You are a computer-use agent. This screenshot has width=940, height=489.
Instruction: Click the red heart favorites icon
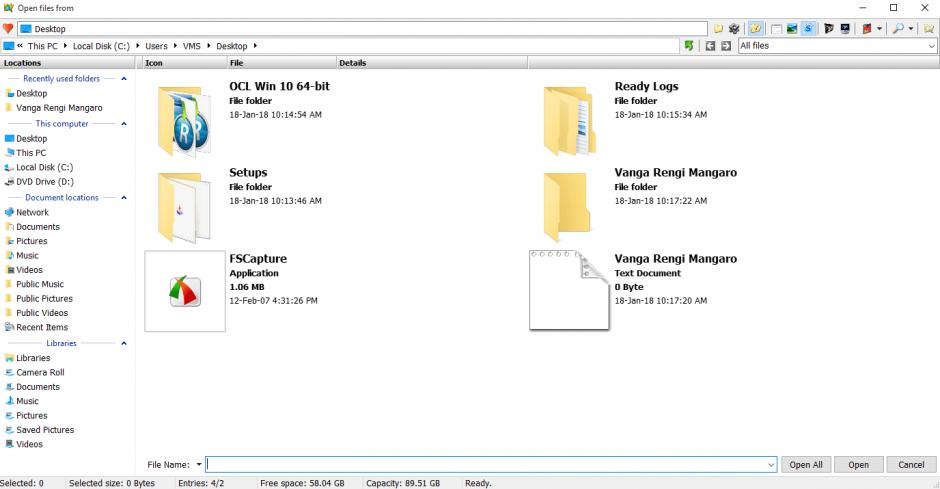coord(8,29)
